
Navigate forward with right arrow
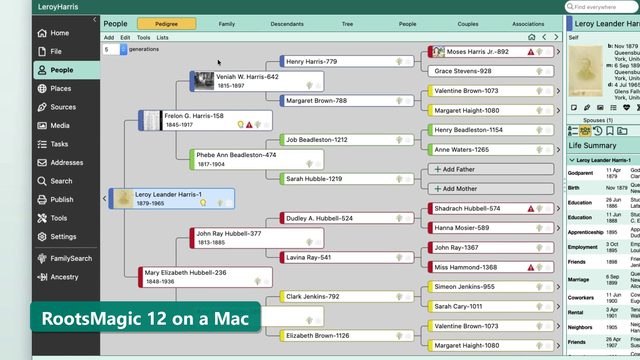coord(556,37)
